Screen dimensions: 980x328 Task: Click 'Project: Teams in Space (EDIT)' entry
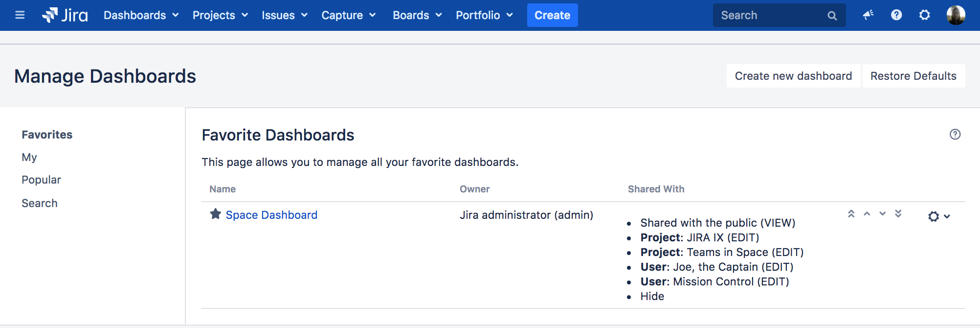(x=722, y=252)
